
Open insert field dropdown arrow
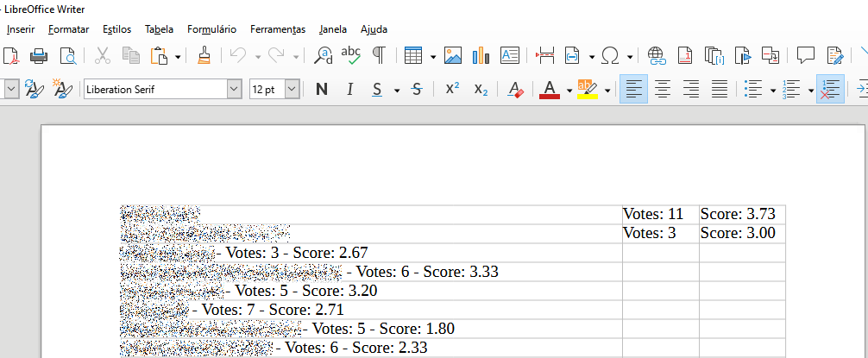pos(592,56)
